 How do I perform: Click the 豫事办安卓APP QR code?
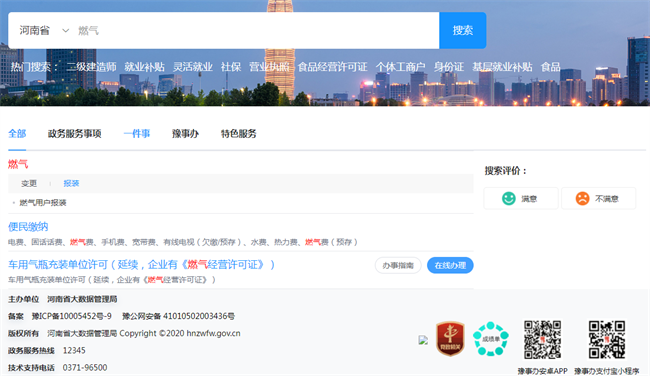[542, 340]
